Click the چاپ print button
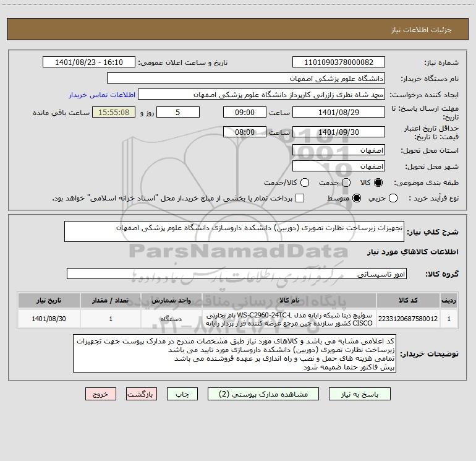The image size is (476, 461). pyautogui.click(x=182, y=394)
